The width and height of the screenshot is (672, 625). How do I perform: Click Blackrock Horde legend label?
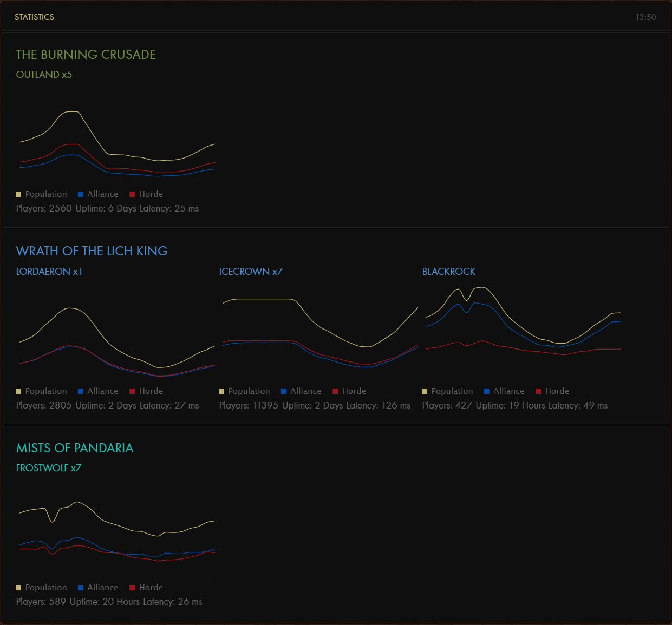click(557, 391)
